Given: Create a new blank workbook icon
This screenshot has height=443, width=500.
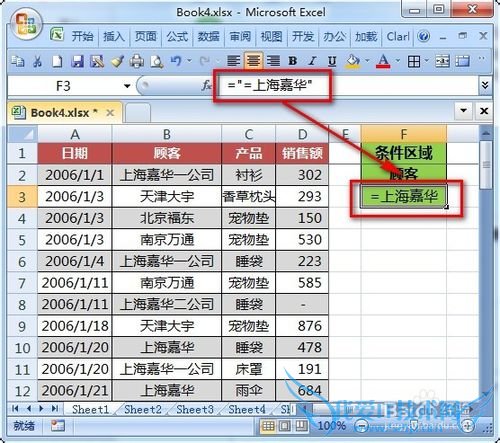Looking at the screenshot, I should pyautogui.click(x=57, y=61).
